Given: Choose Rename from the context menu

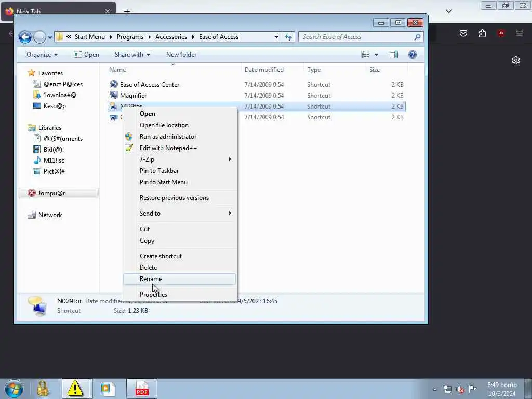Looking at the screenshot, I should pyautogui.click(x=179, y=279).
